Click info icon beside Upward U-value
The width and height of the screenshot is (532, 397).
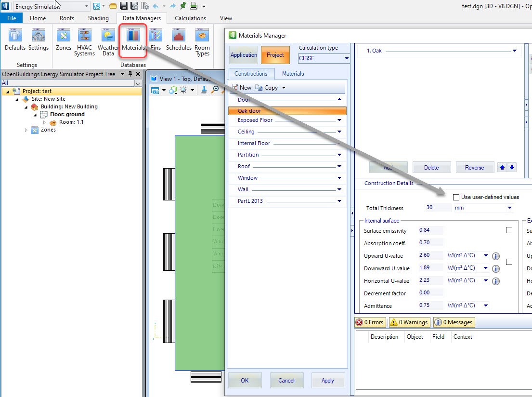[496, 256]
